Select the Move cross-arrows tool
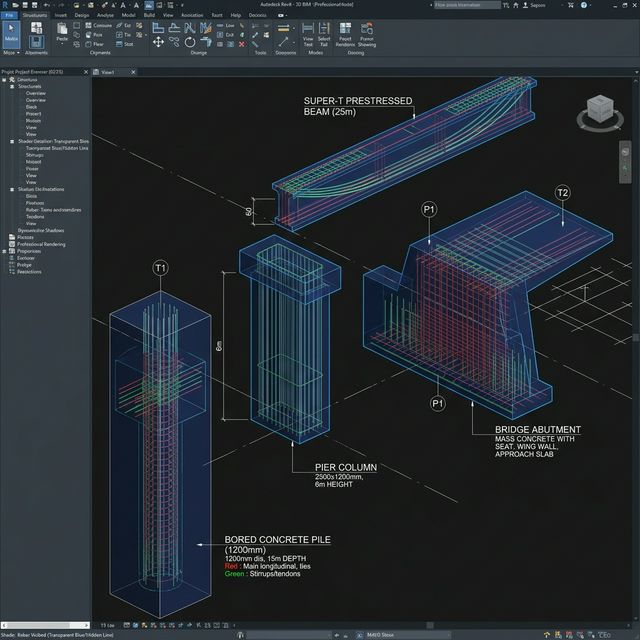640x640 pixels. 158,42
